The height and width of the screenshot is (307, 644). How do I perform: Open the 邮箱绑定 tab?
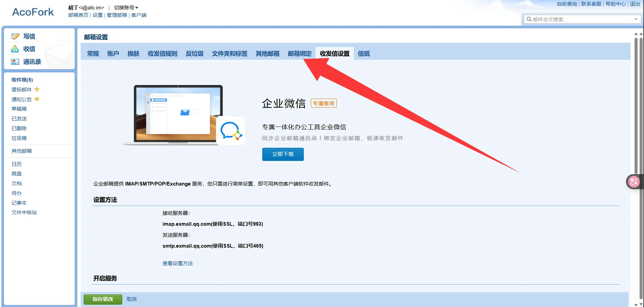click(x=299, y=54)
